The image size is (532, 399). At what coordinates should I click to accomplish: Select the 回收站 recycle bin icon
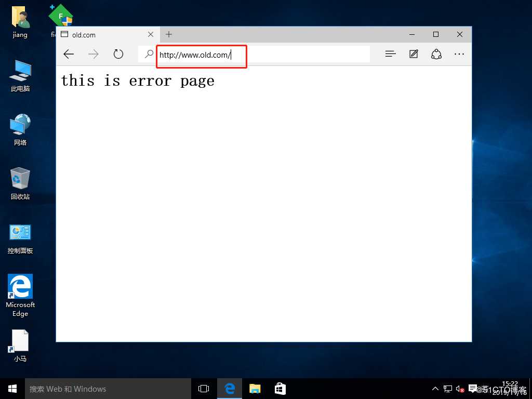coord(20,183)
